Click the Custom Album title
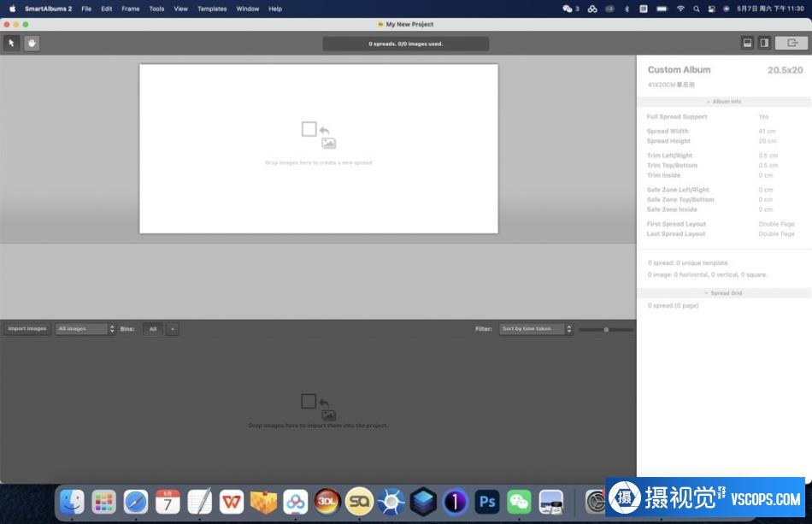The height and width of the screenshot is (524, 812). 679,70
